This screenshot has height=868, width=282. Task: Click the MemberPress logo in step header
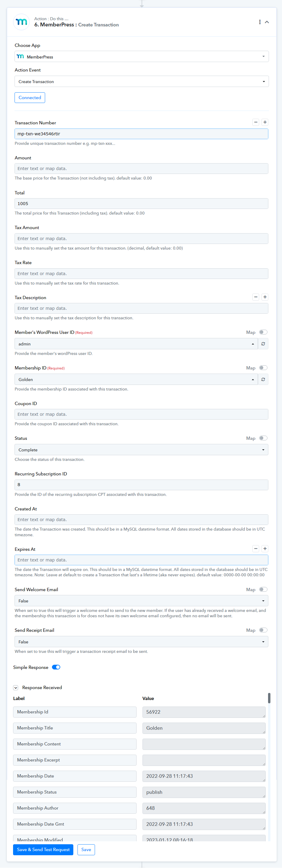tap(22, 22)
